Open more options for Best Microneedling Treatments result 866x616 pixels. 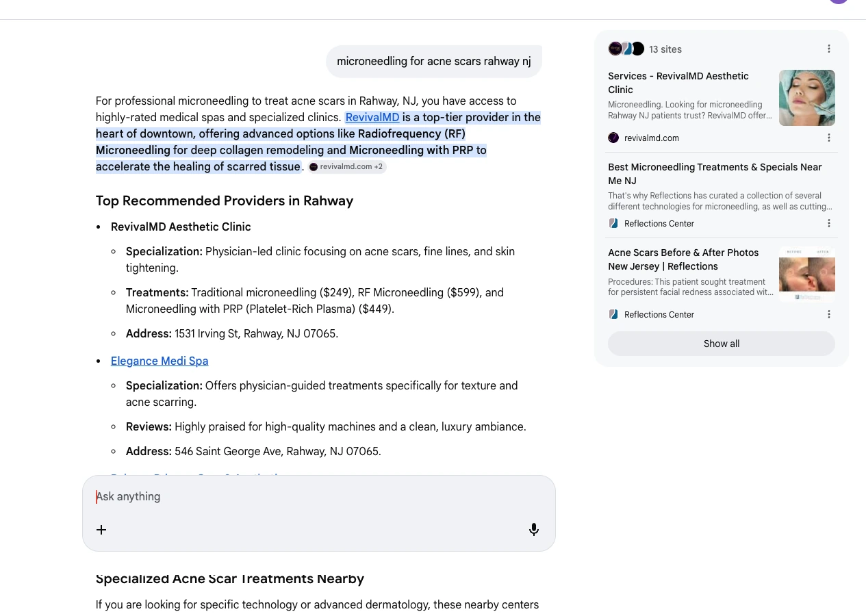point(829,223)
